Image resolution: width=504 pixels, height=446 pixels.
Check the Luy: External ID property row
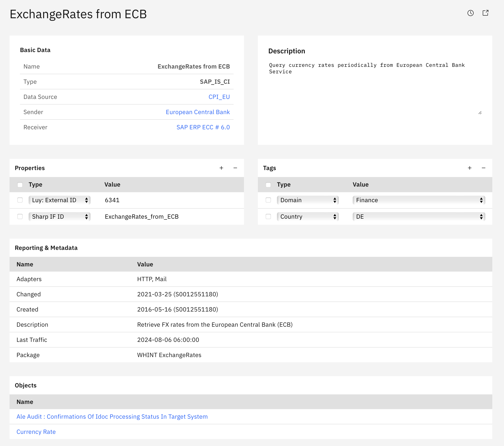20,200
